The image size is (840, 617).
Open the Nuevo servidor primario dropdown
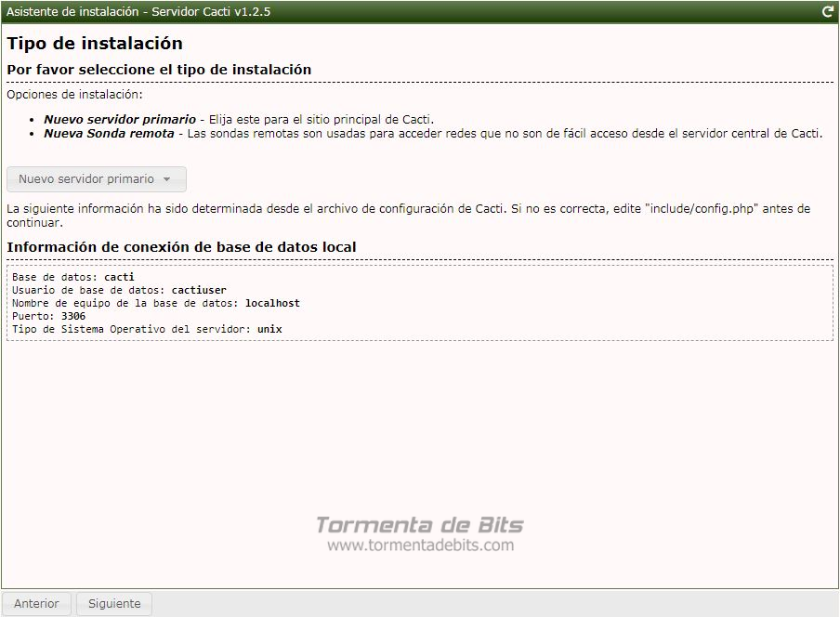tap(97, 179)
